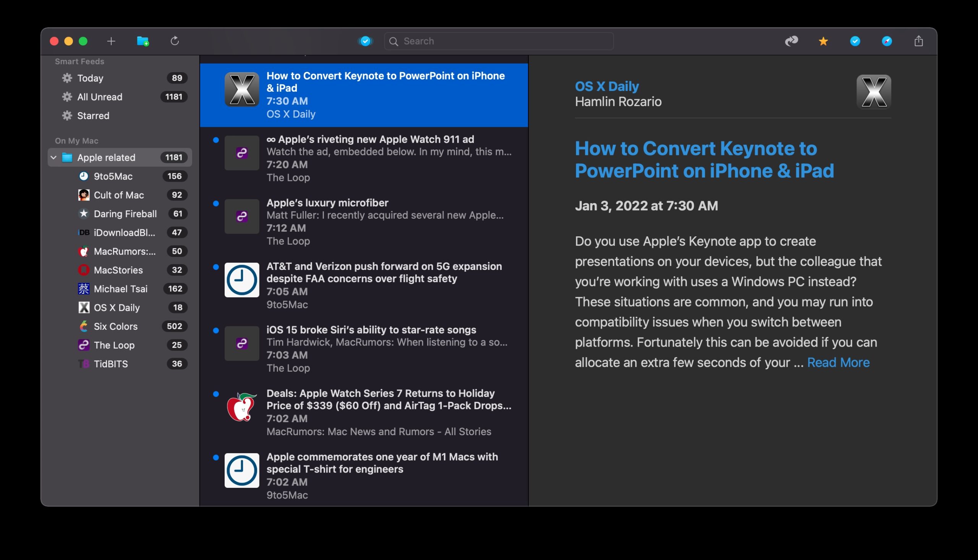The width and height of the screenshot is (978, 560).
Task: Click the The Loop feed icon in sidebar
Action: (x=84, y=345)
